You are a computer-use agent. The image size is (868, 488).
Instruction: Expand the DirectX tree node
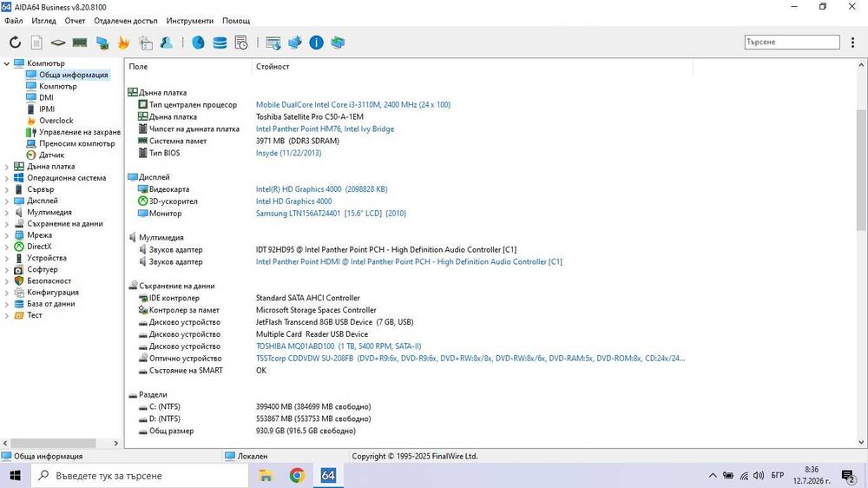tap(7, 247)
